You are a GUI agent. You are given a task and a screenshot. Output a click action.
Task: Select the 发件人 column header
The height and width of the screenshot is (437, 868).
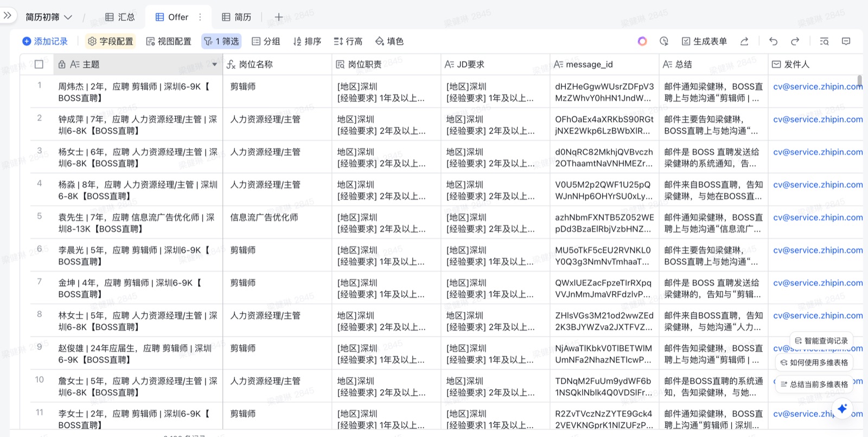(815, 64)
